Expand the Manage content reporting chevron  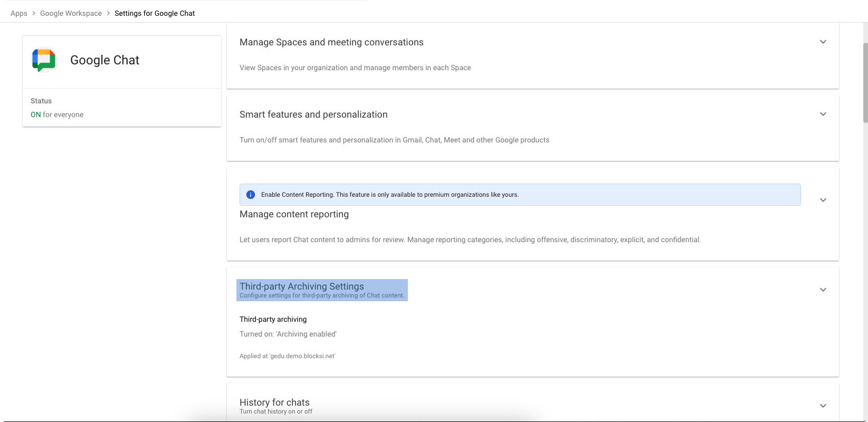tap(823, 200)
